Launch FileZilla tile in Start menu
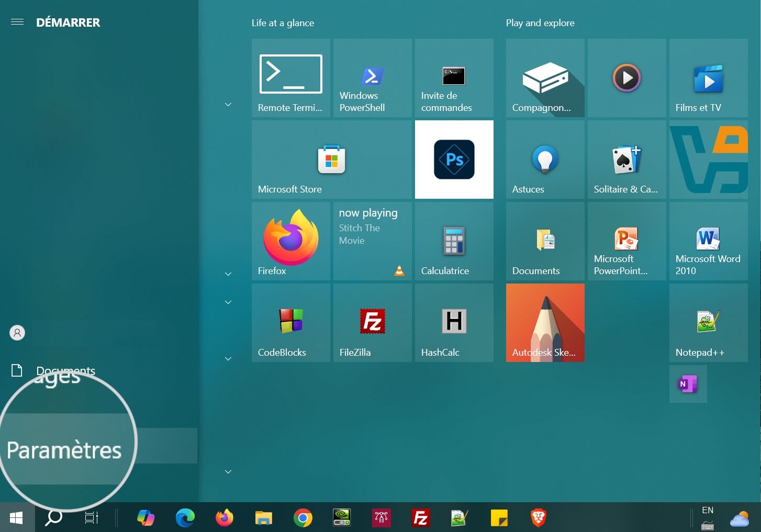 [x=373, y=323]
